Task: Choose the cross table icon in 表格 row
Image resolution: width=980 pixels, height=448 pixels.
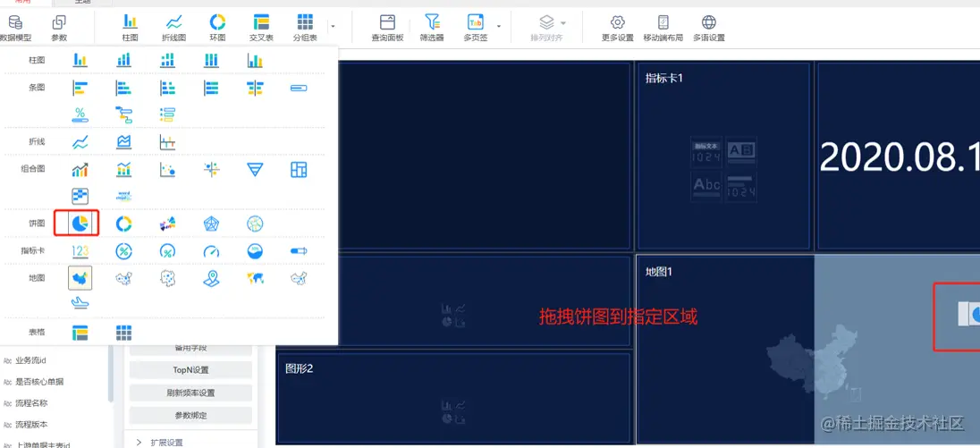Action: tap(80, 332)
